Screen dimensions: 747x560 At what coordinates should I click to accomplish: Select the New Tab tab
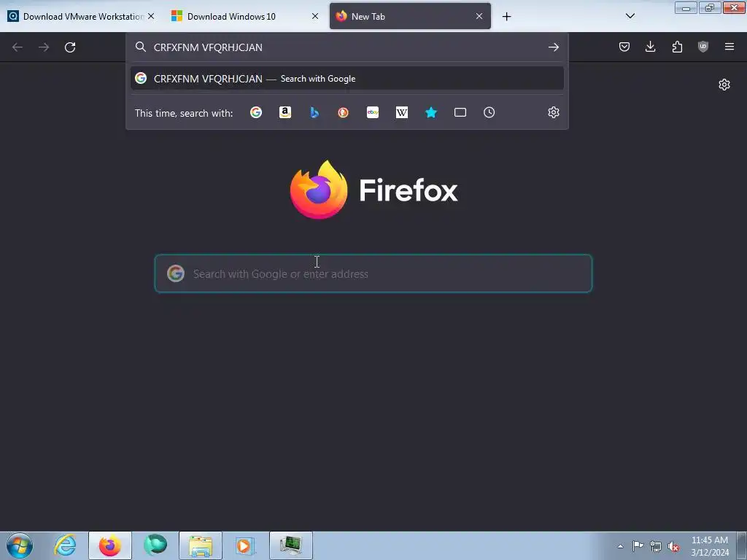pos(410,16)
